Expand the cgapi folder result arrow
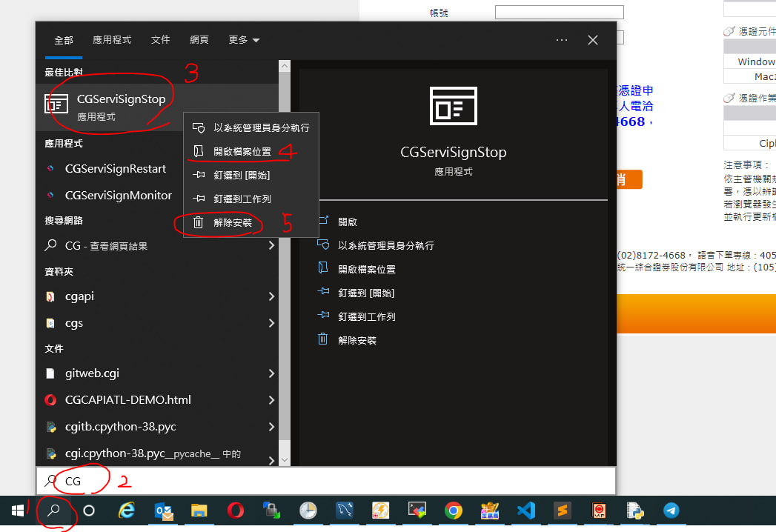Image resolution: width=776 pixels, height=532 pixels. pyautogui.click(x=271, y=296)
